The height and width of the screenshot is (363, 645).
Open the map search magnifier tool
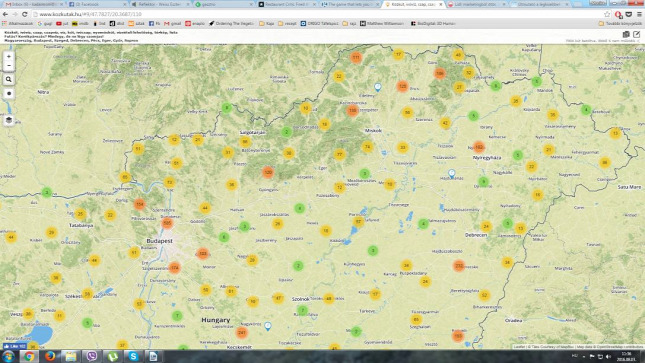coord(9,79)
